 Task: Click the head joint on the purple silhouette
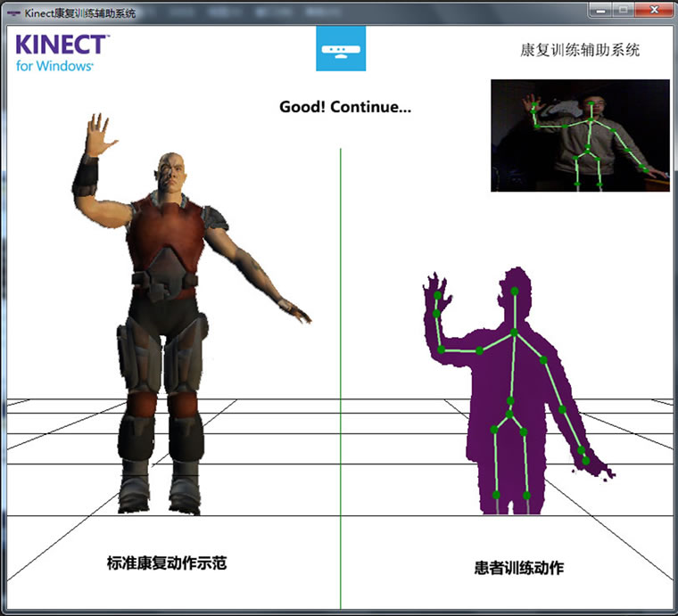click(514, 292)
